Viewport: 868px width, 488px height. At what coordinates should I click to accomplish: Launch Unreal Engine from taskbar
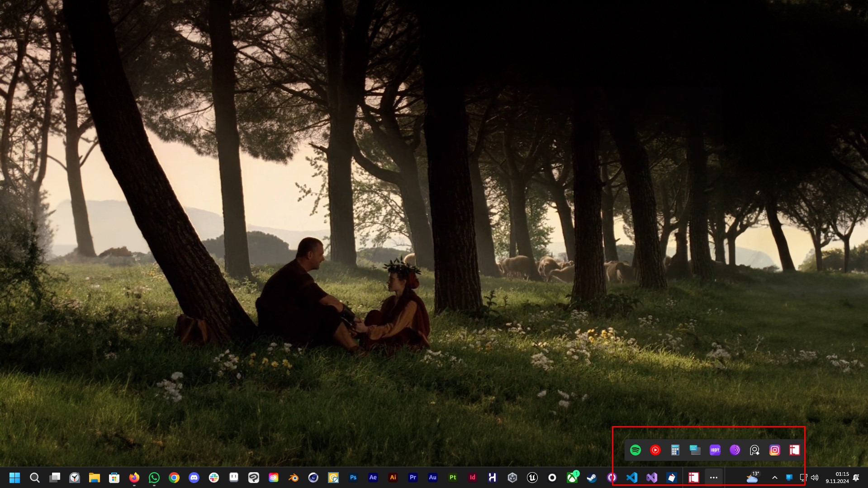click(x=532, y=478)
